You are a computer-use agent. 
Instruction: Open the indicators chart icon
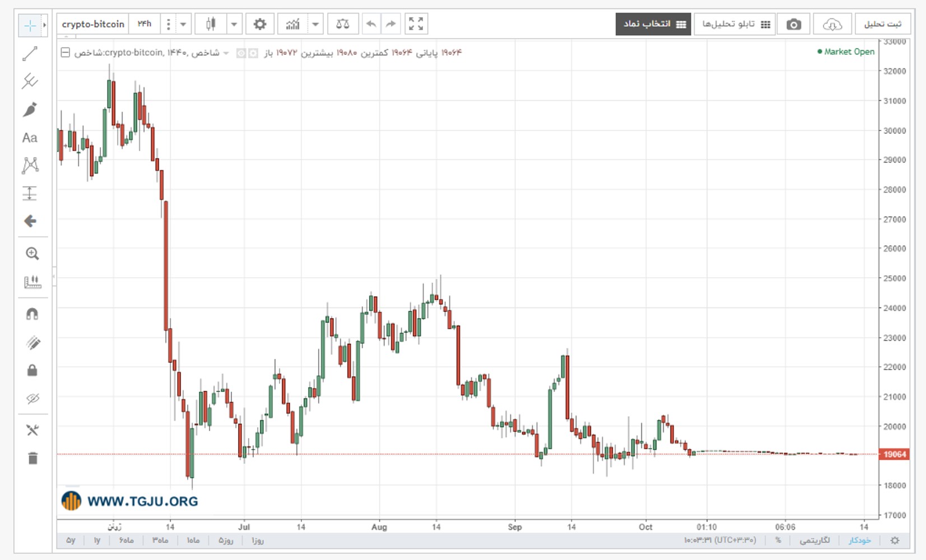[292, 24]
